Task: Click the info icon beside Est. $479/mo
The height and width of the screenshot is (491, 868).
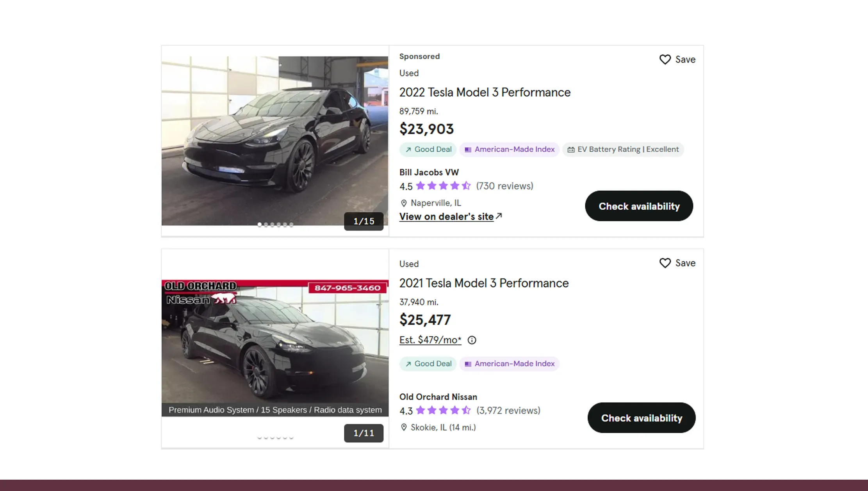Action: [472, 340]
